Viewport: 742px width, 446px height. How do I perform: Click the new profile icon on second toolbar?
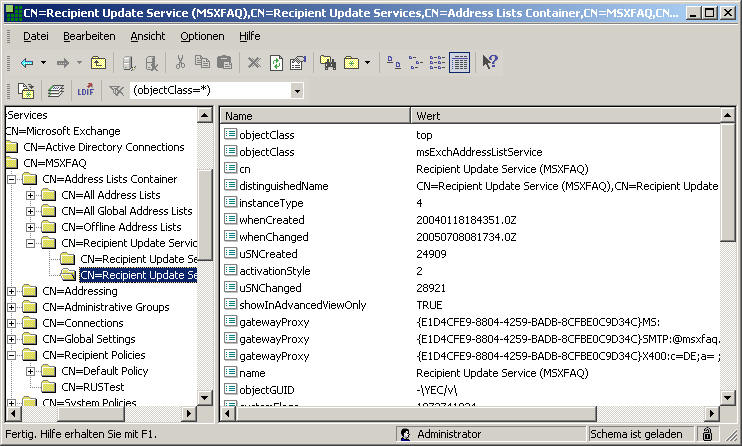pyautogui.click(x=26, y=90)
